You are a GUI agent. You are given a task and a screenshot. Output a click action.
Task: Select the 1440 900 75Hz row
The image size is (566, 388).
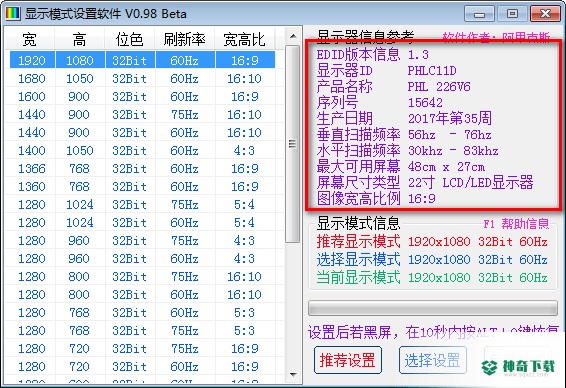point(143,114)
